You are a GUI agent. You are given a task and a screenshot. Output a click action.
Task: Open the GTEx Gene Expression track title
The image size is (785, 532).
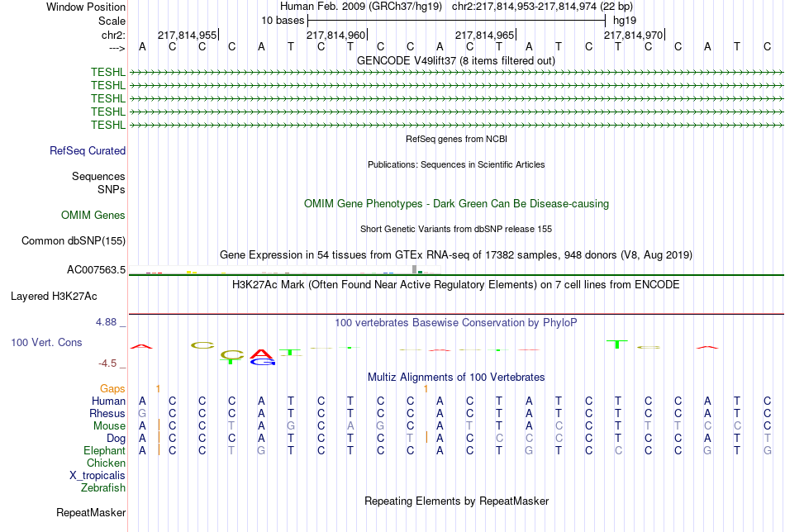(x=456, y=254)
